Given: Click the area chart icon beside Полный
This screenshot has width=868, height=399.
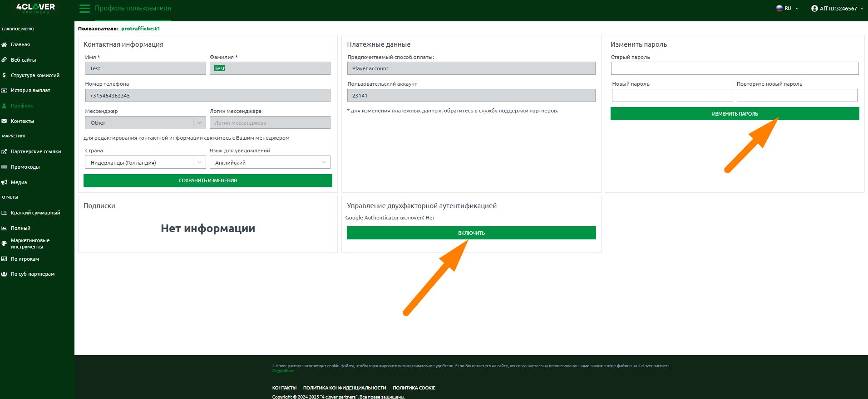Looking at the screenshot, I should point(4,228).
